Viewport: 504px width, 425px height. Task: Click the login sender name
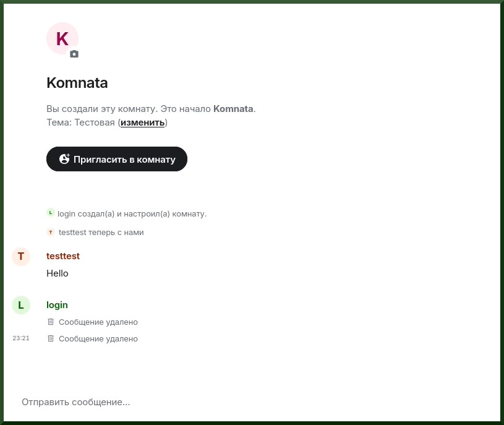tap(57, 305)
